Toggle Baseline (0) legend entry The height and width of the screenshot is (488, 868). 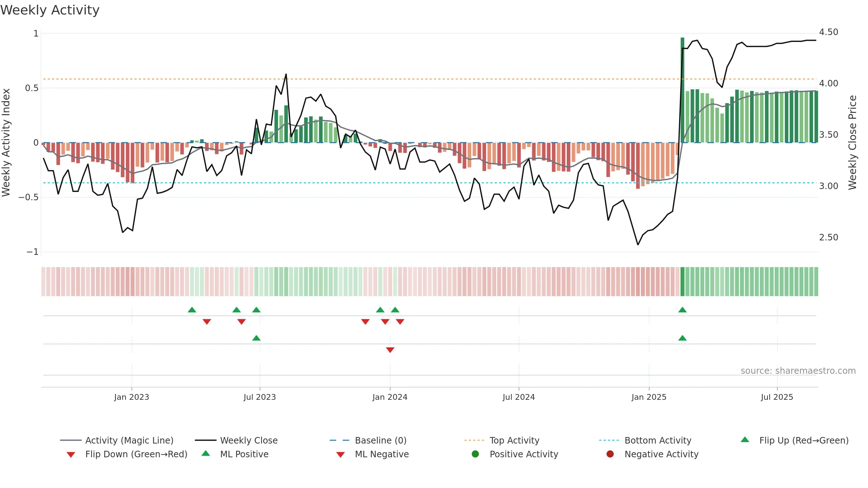[x=368, y=440]
